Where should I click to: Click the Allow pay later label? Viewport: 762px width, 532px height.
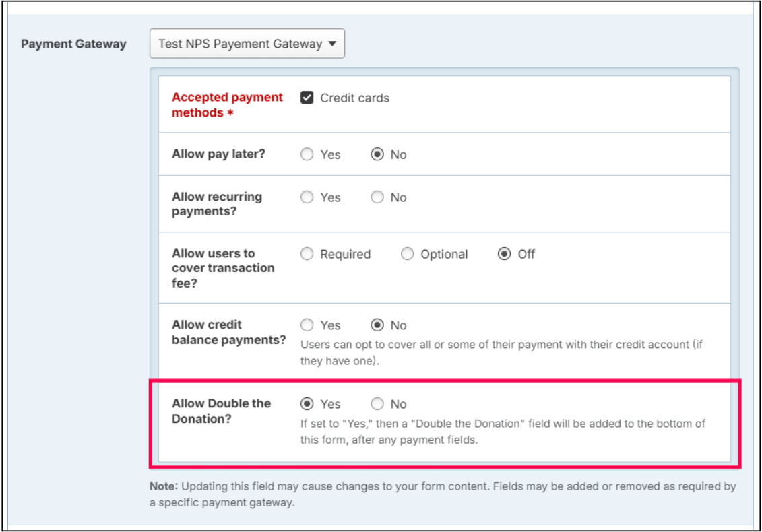pos(218,154)
